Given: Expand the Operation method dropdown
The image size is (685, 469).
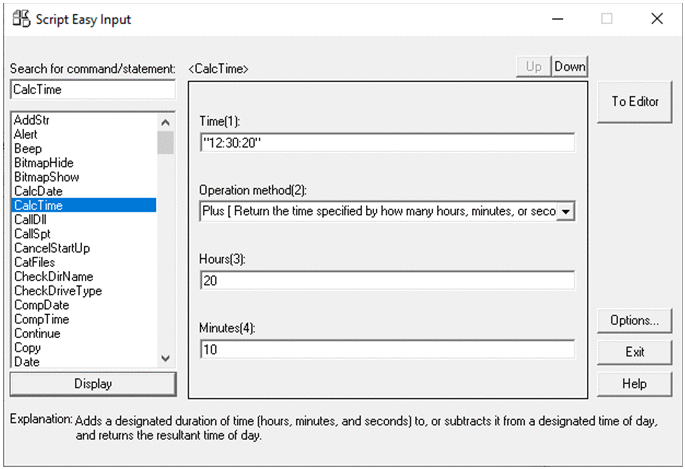Looking at the screenshot, I should pyautogui.click(x=566, y=212).
